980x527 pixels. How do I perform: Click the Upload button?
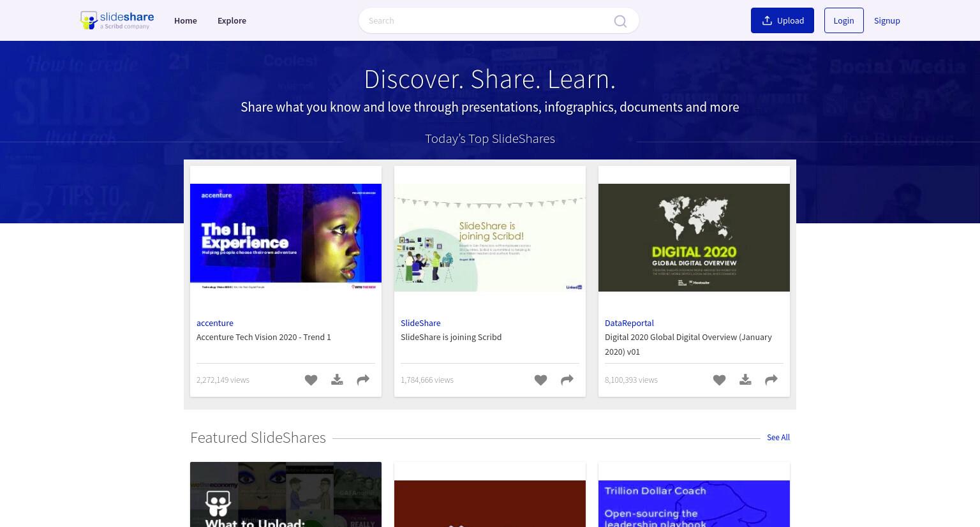point(782,20)
